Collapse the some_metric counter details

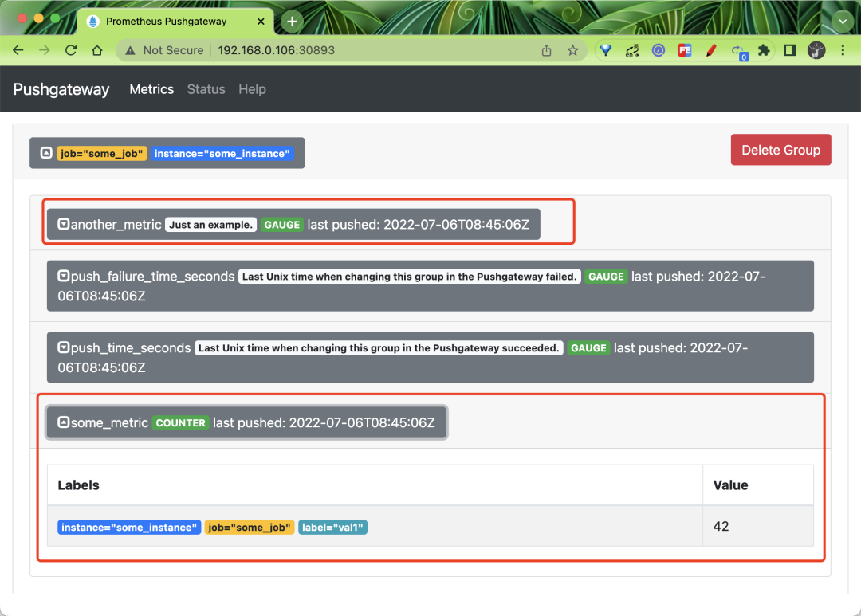[x=65, y=422]
